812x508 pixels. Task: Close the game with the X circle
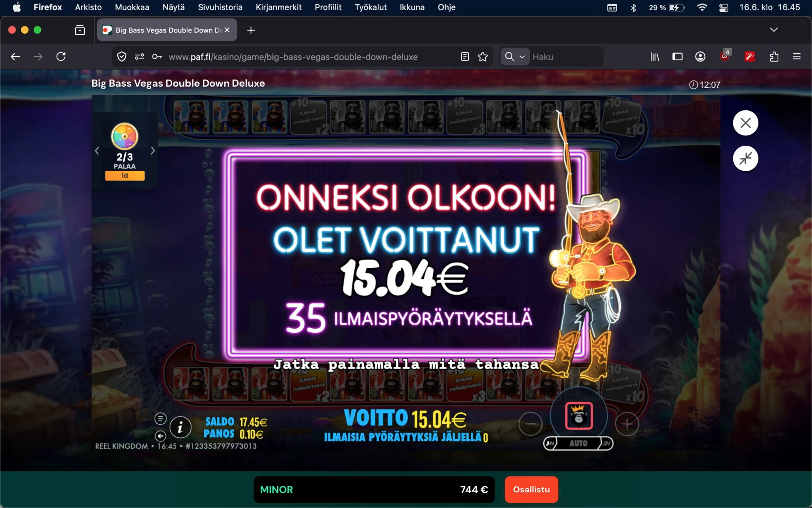coord(746,123)
